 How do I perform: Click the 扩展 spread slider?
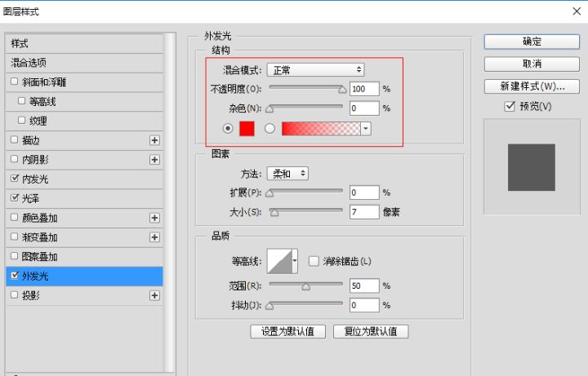pyautogui.click(x=305, y=192)
